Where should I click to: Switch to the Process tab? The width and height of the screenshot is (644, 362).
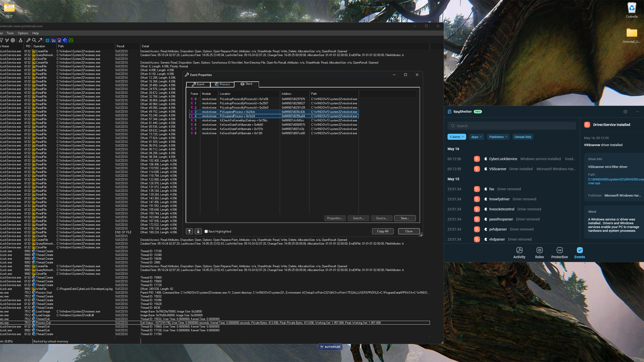pyautogui.click(x=222, y=84)
